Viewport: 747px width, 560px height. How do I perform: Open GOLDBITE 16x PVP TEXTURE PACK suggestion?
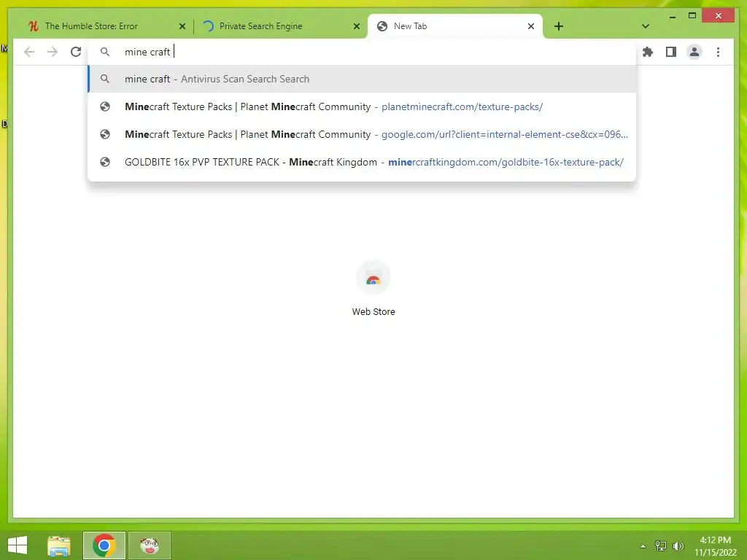[x=362, y=162]
